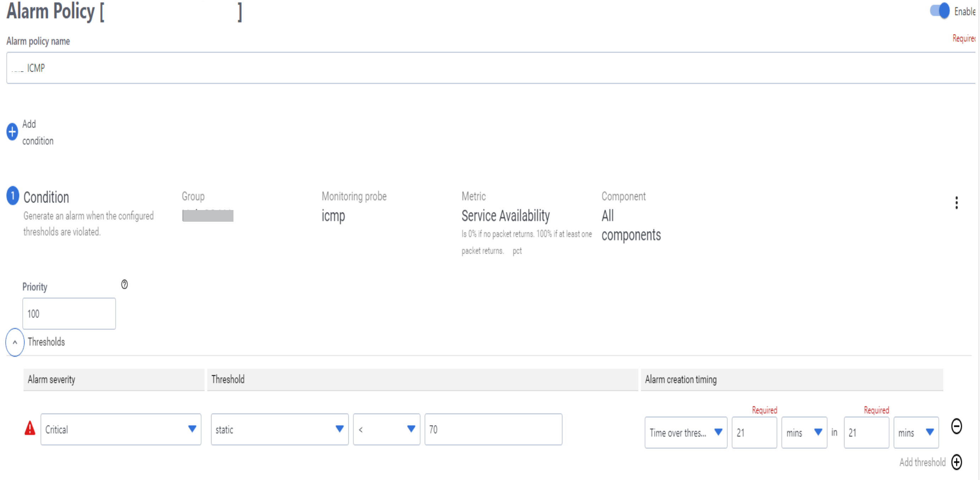Open the second mins unit dropdown

point(916,432)
